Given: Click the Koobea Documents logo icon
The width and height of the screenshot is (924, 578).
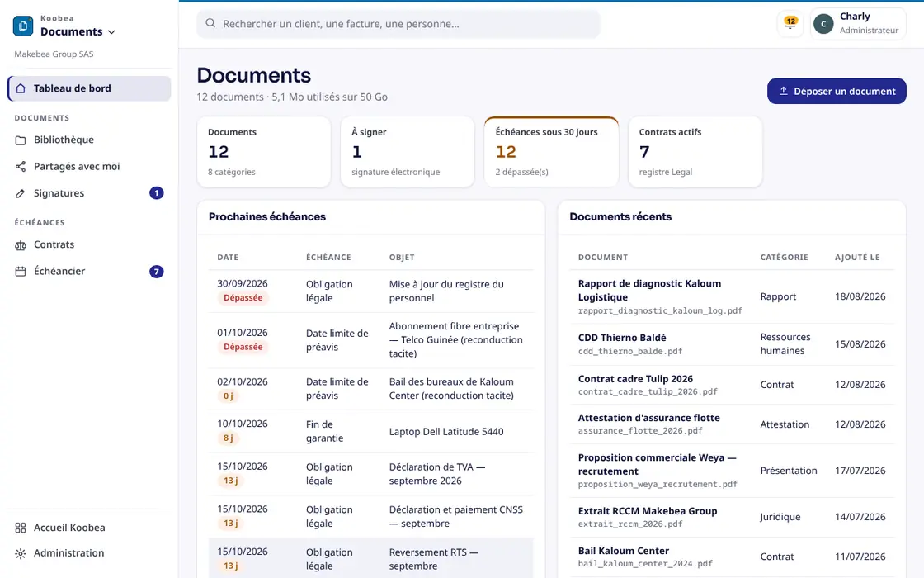Looking at the screenshot, I should coord(23,26).
